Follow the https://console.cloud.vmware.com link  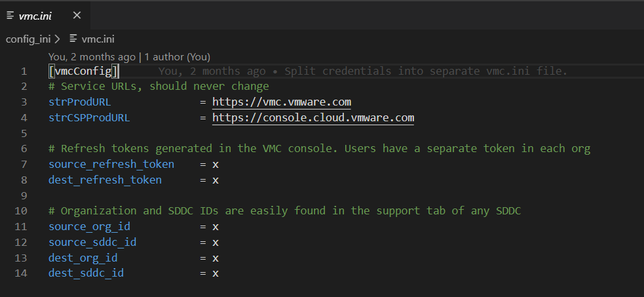[313, 118]
